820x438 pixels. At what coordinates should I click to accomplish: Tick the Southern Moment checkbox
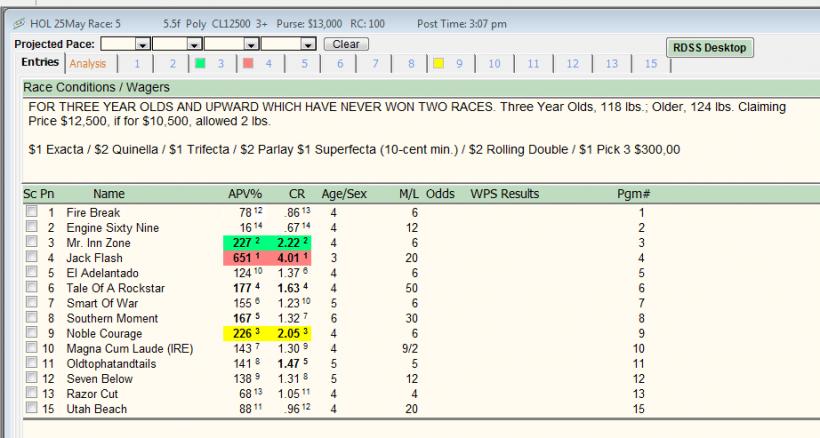click(x=32, y=317)
